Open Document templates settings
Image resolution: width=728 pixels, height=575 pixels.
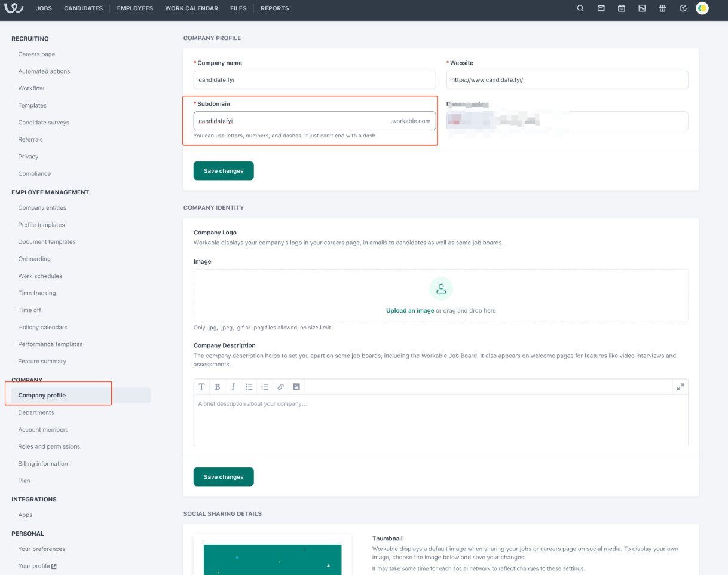point(47,242)
